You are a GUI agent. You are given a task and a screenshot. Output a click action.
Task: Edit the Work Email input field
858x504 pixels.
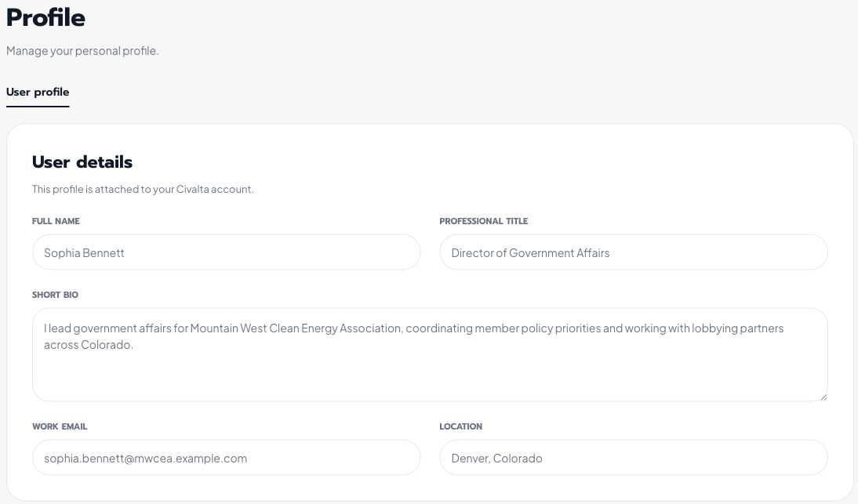[226, 458]
